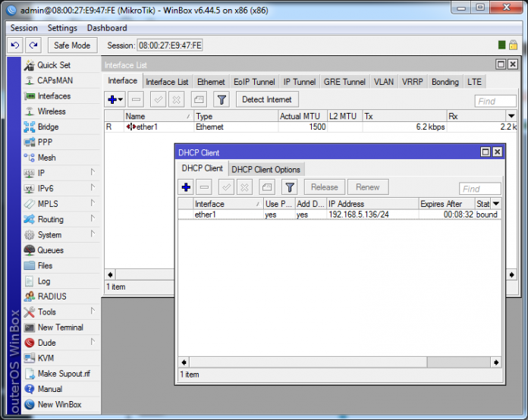Expand Routing submenu in sidebar

[93, 219]
